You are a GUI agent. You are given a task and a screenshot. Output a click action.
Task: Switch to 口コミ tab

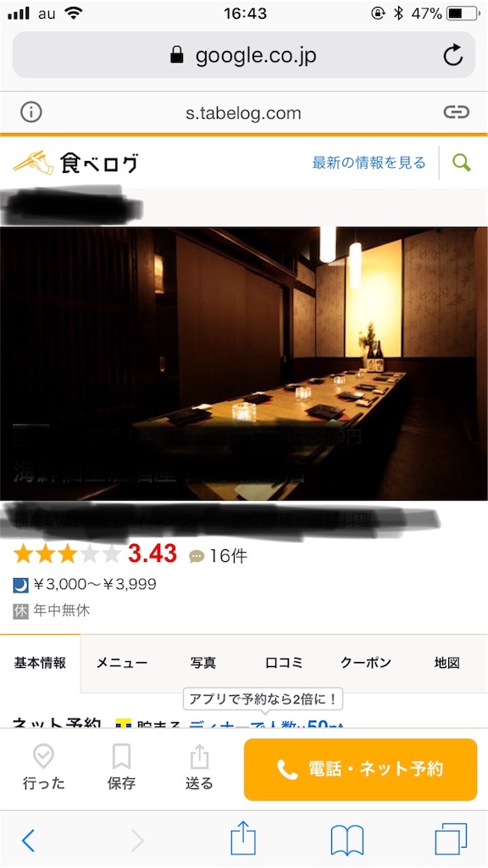coord(285,663)
